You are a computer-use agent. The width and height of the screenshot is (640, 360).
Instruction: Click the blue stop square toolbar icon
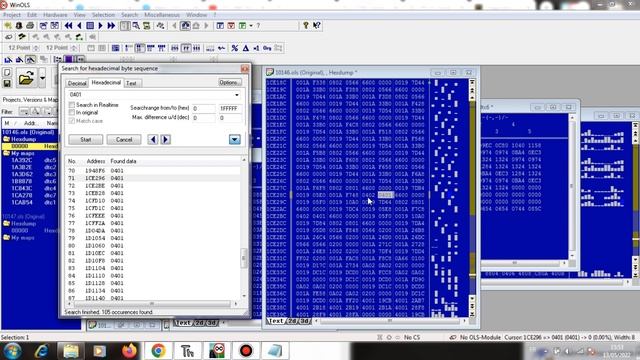point(90,26)
